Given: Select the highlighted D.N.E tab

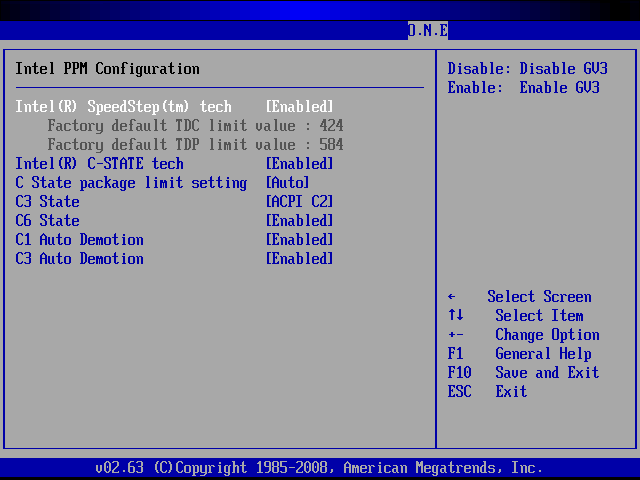Looking at the screenshot, I should coord(428,30).
